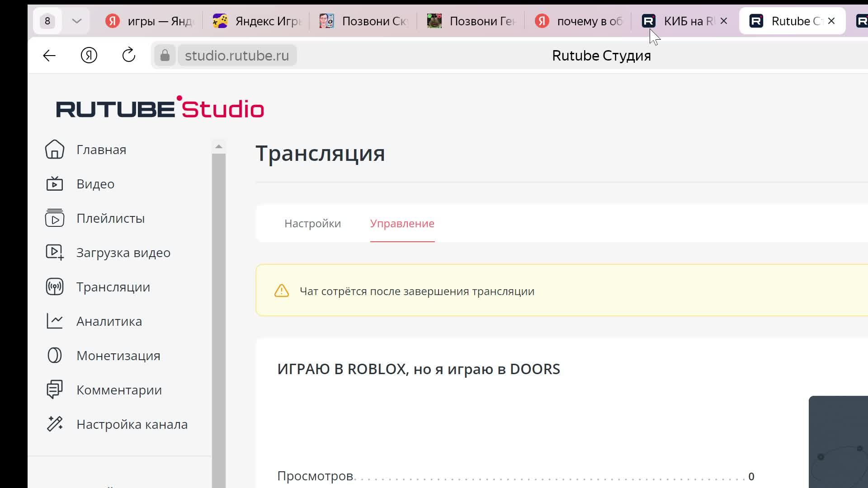Click the Просмотров views label
Screen dimensions: 868x488
click(x=315, y=476)
